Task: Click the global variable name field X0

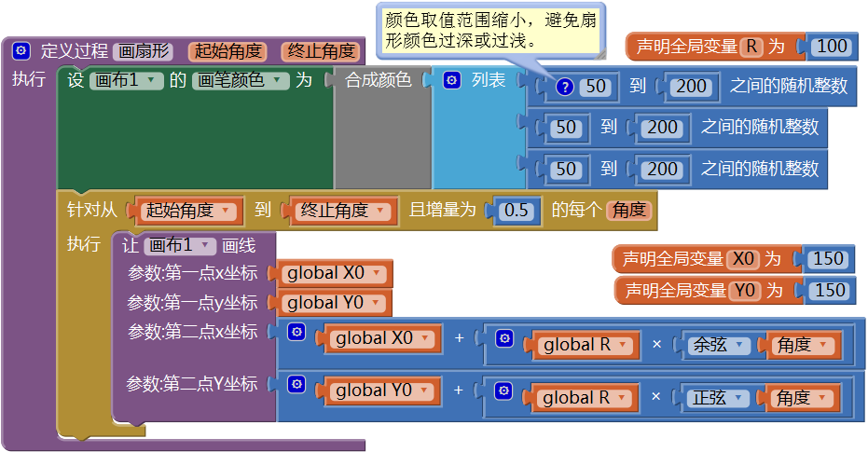Action: click(x=743, y=259)
